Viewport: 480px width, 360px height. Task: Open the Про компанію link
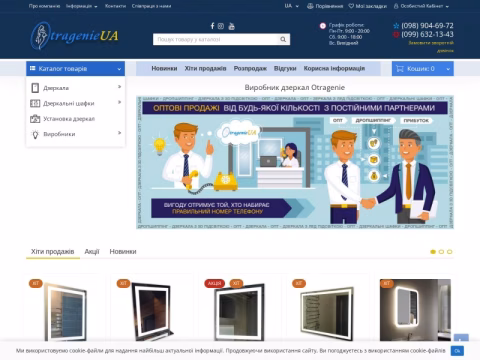[x=44, y=6]
